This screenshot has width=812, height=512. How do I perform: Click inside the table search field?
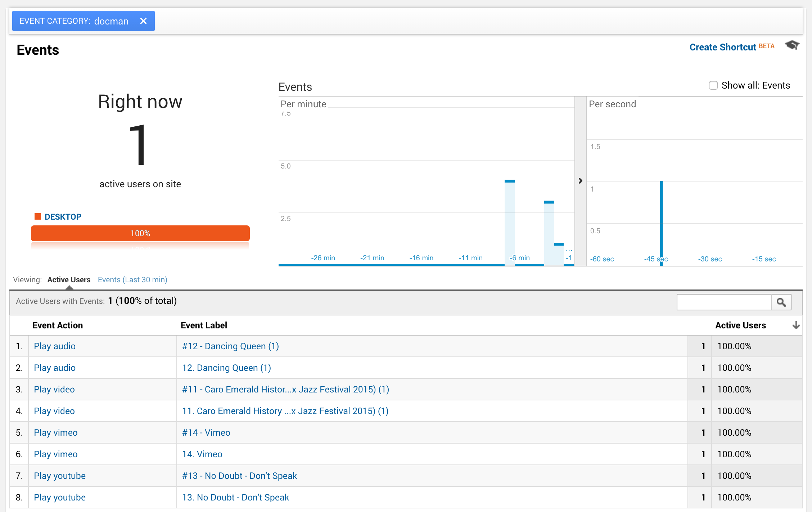pyautogui.click(x=723, y=302)
